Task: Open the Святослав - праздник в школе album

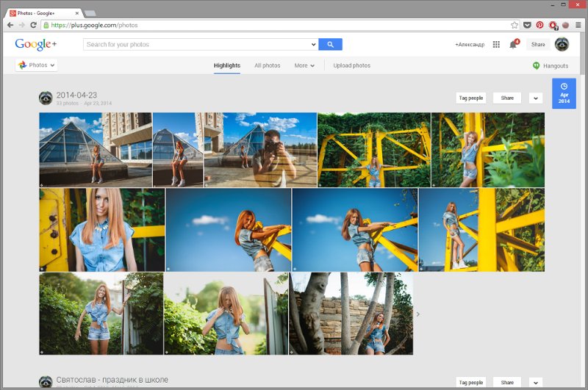Action: 112,380
